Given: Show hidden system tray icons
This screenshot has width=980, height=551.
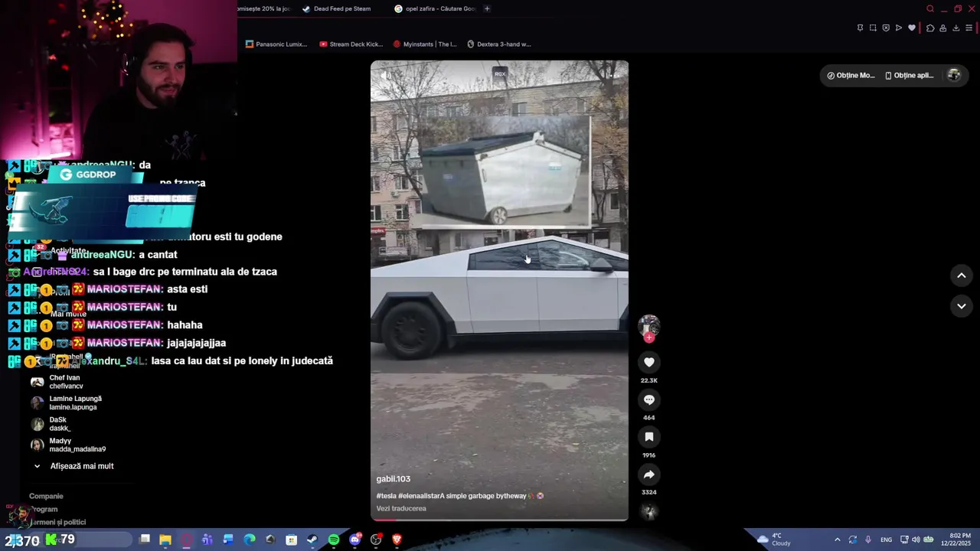Looking at the screenshot, I should (837, 540).
